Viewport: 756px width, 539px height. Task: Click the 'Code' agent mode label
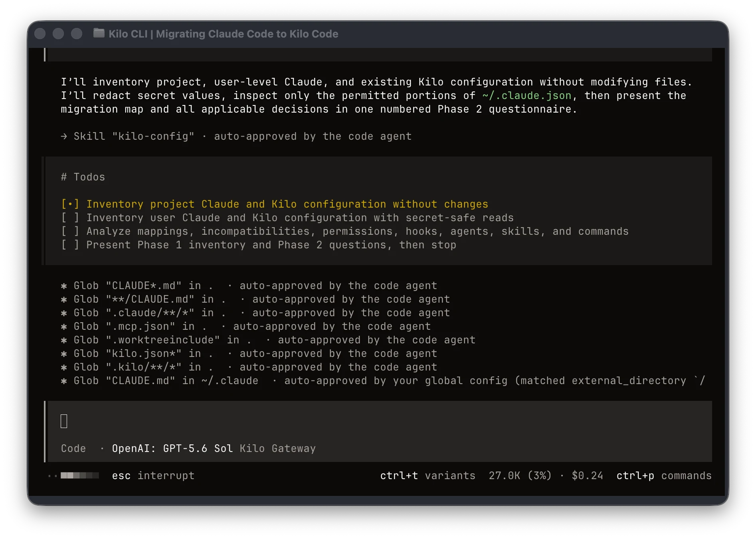[73, 449]
